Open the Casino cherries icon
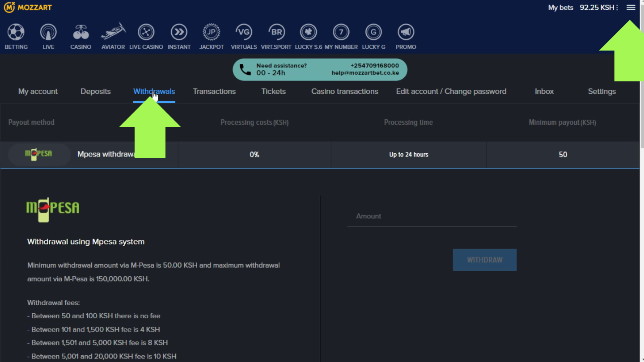The height and width of the screenshot is (362, 644). click(80, 33)
